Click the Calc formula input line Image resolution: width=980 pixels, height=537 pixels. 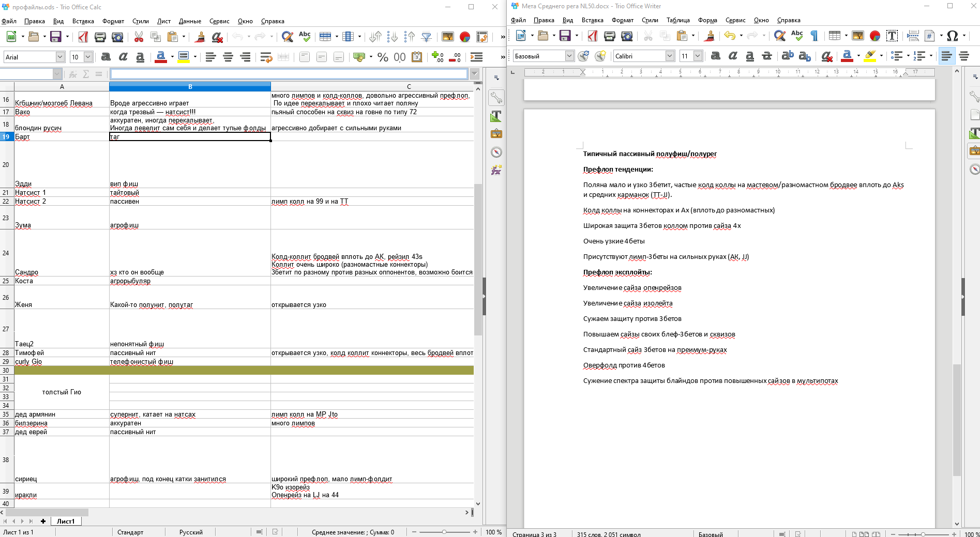(x=289, y=74)
